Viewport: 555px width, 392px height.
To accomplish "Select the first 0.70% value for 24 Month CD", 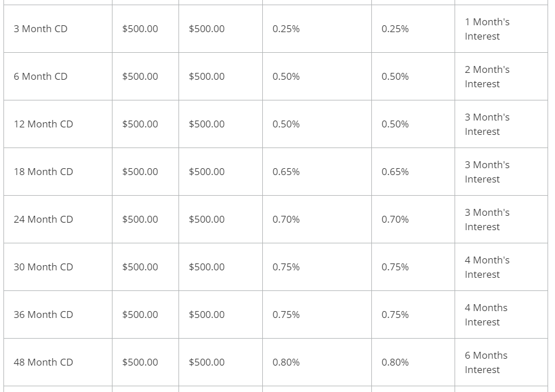I will (286, 219).
